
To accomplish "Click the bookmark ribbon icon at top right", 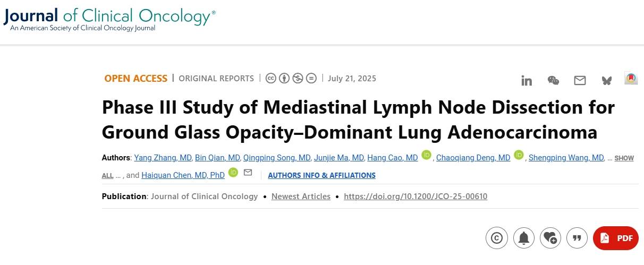I will point(631,79).
